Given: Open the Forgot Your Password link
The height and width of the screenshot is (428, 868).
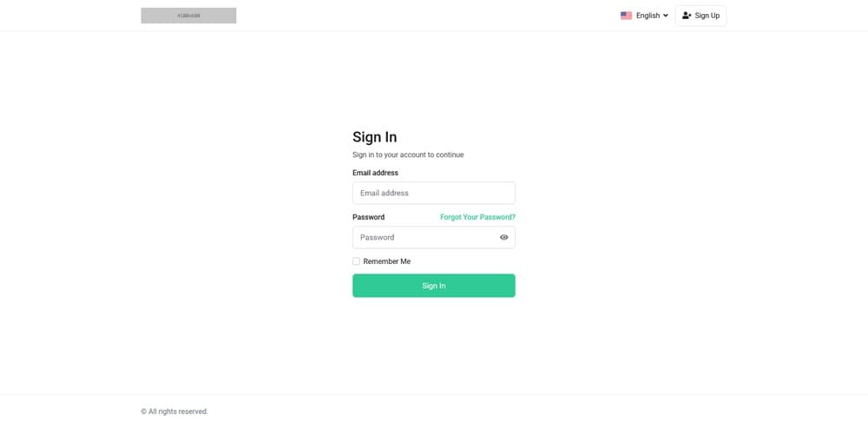Looking at the screenshot, I should pos(477,217).
